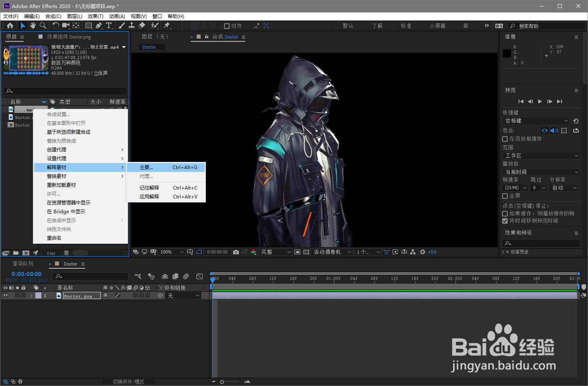The image size is (588, 386).
Task: Click the new composition icon in project panel
Action: click(26, 253)
